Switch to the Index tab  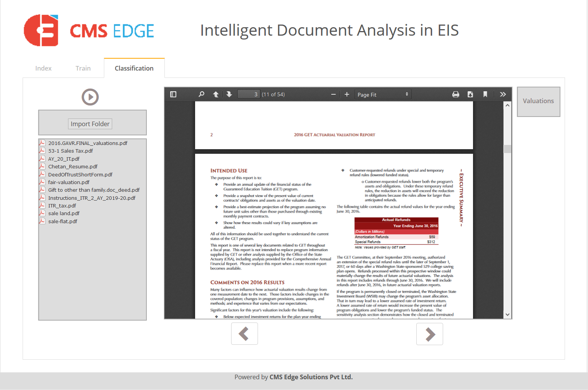[x=43, y=68]
